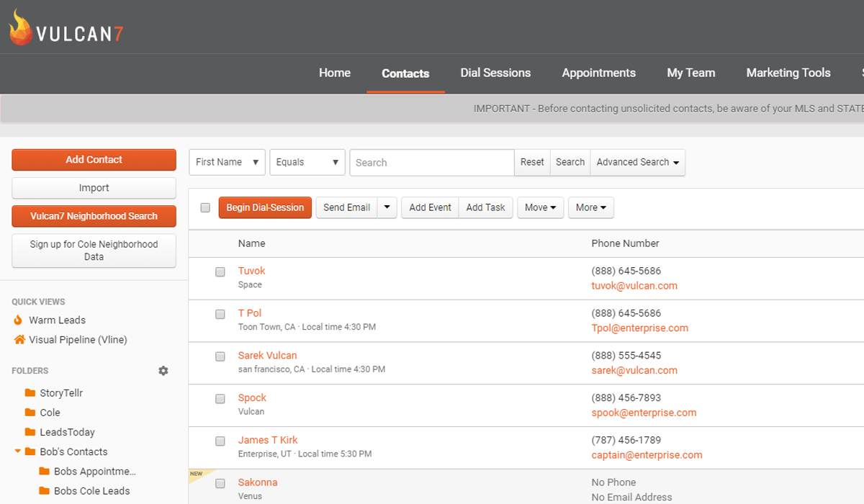The height and width of the screenshot is (504, 864).
Task: Open the Move dropdown menu
Action: tap(540, 207)
